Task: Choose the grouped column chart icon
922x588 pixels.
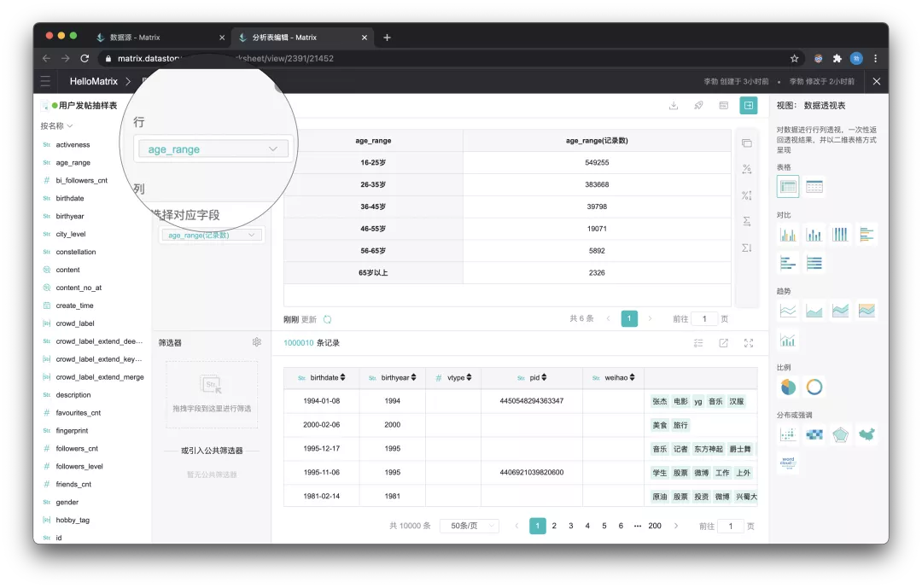Action: [787, 235]
